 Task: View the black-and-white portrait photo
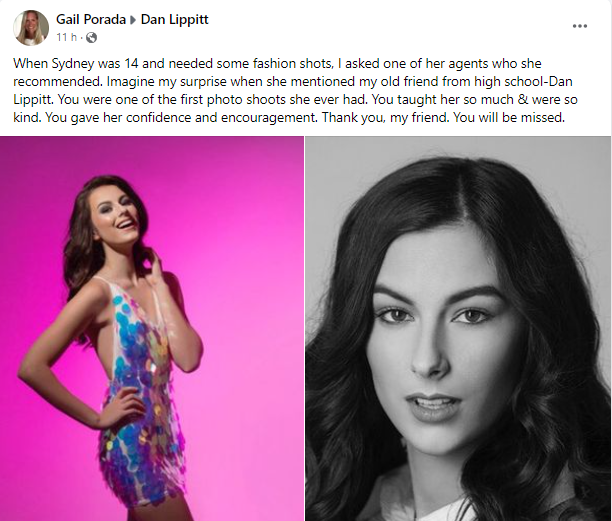point(458,328)
